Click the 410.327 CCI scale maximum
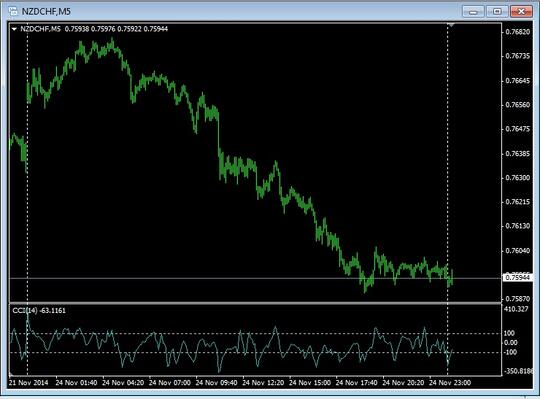Image resolution: width=540 pixels, height=399 pixels. pyautogui.click(x=516, y=309)
